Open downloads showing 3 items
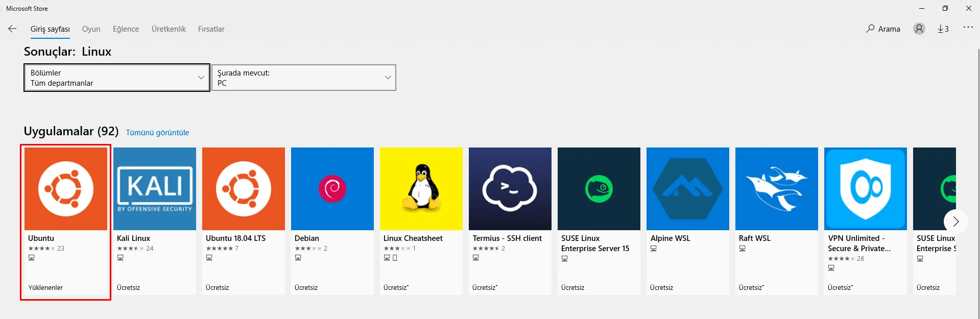 pyautogui.click(x=943, y=29)
